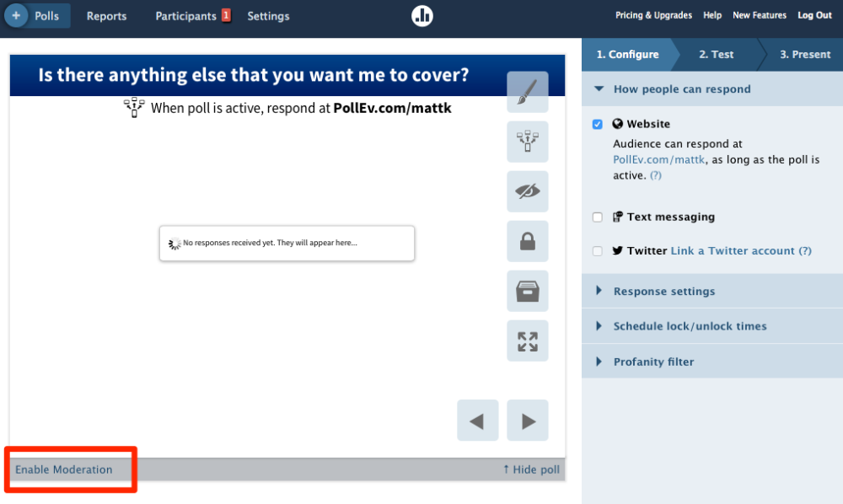Click the Poll Everywhere logo in the header
This screenshot has width=843, height=504.
coord(422,15)
